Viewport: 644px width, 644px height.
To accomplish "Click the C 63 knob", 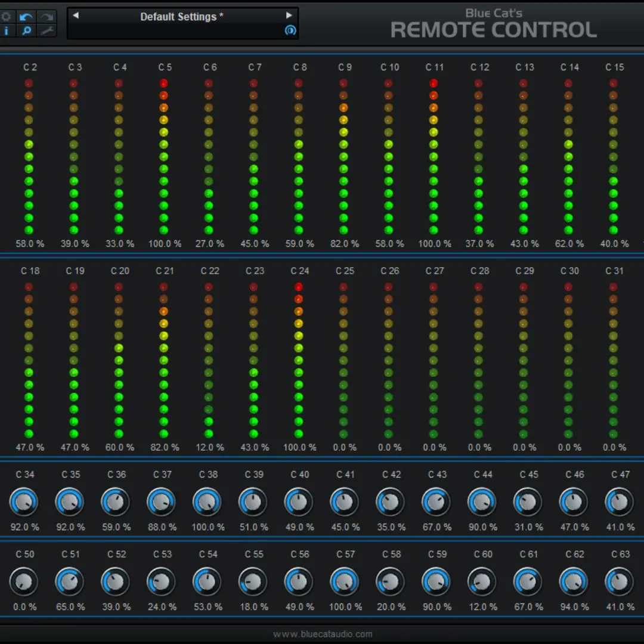I will click(620, 581).
